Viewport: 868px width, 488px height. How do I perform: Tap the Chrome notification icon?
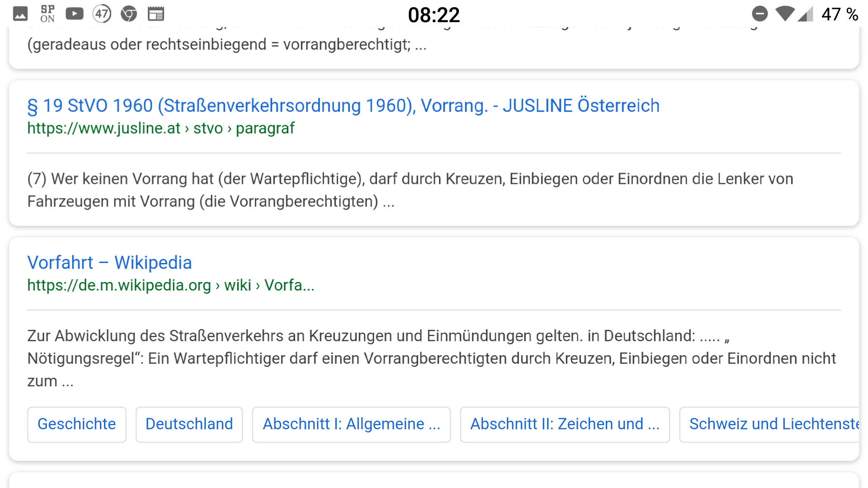[x=129, y=14]
